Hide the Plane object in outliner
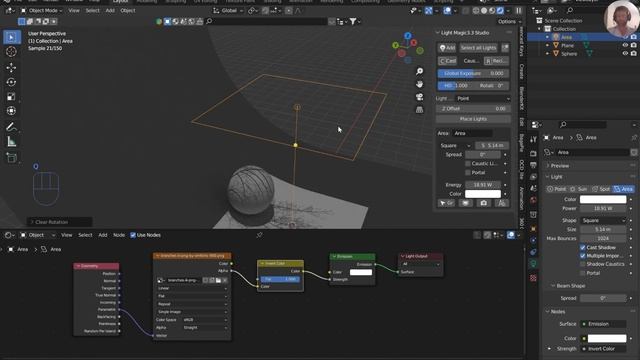 (x=625, y=45)
